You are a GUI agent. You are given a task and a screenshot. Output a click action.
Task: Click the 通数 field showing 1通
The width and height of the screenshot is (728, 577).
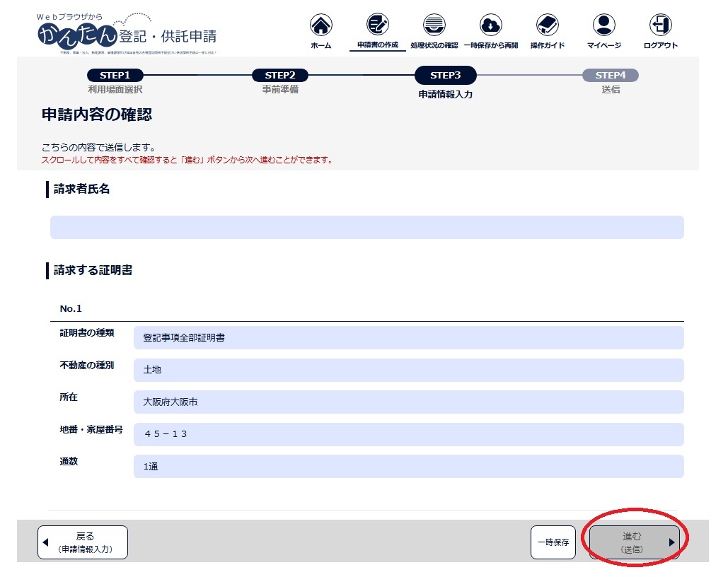pos(409,466)
